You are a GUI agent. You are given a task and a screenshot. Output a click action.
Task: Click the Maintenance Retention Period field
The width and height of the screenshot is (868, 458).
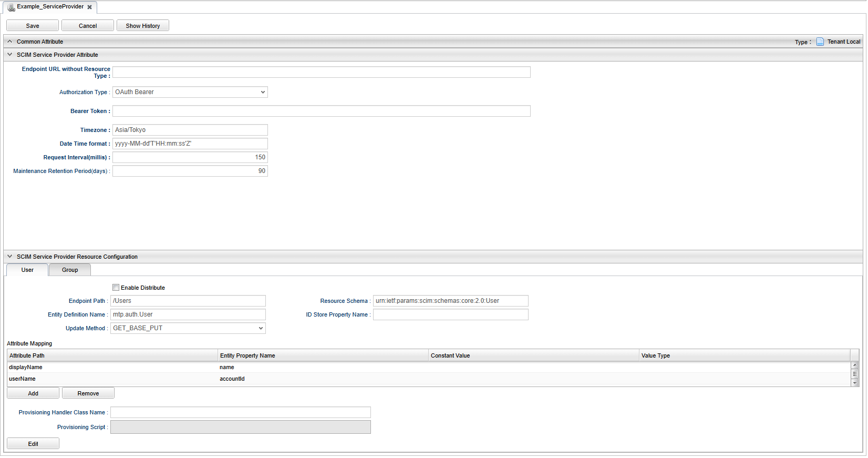tap(190, 171)
